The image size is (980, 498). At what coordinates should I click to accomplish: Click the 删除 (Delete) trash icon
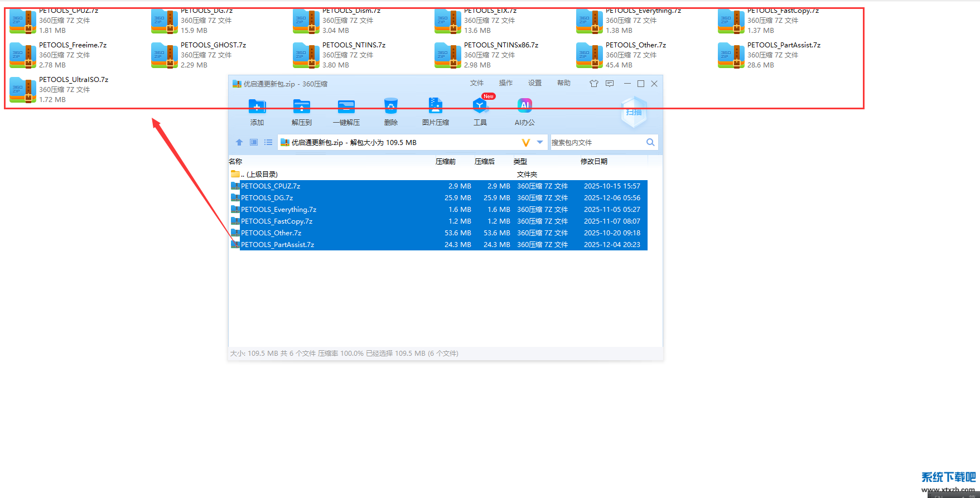coord(390,107)
